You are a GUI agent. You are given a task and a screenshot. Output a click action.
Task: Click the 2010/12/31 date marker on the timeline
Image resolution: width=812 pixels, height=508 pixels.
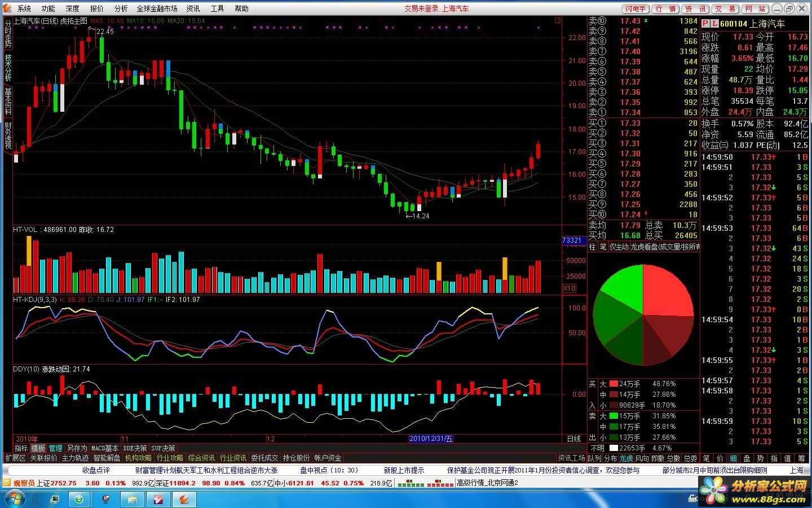[x=431, y=439]
